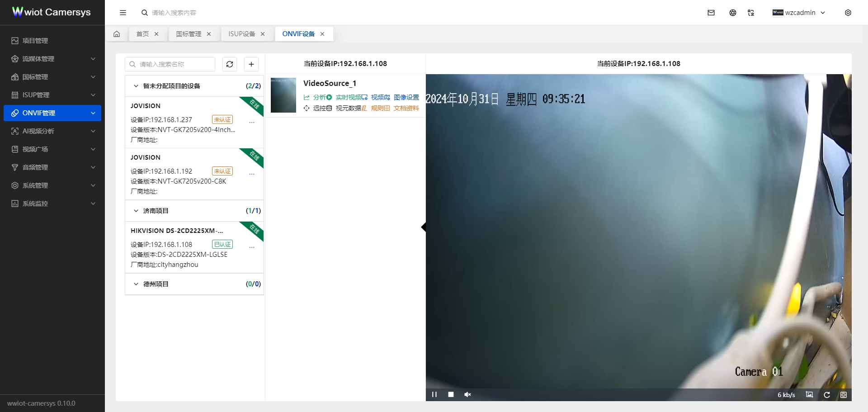Click the add device plus icon

point(251,64)
